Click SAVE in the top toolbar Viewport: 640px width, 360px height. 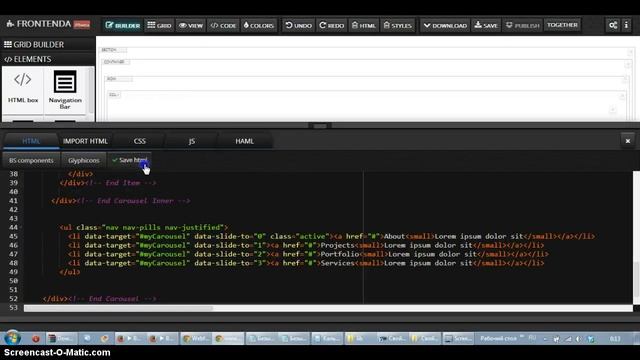(486, 25)
